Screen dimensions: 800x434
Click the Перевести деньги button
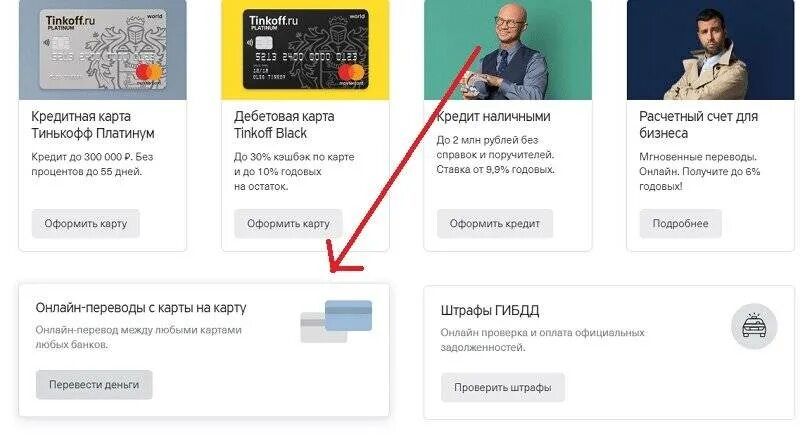(94, 385)
